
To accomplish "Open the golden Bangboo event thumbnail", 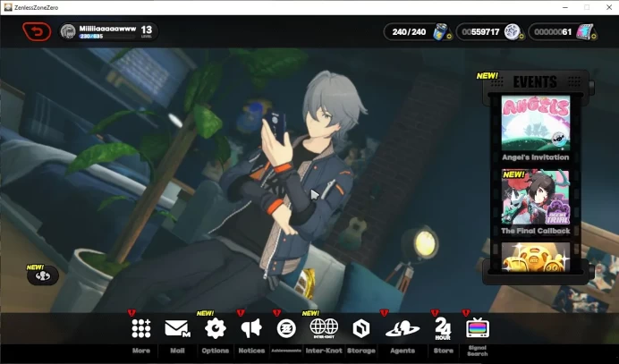I will (x=536, y=257).
